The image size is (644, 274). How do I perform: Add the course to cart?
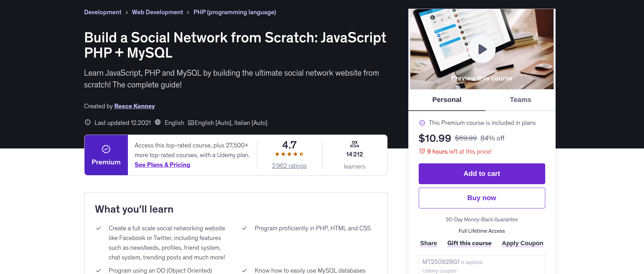click(481, 174)
